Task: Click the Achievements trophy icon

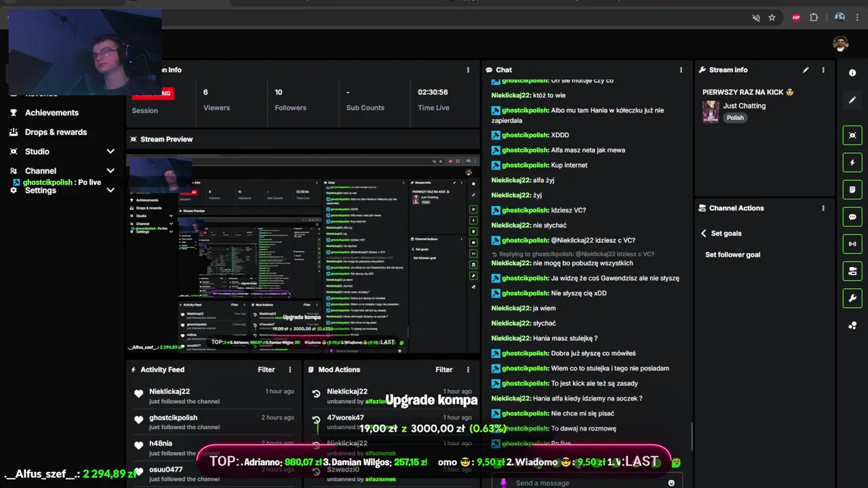Action: (x=14, y=113)
